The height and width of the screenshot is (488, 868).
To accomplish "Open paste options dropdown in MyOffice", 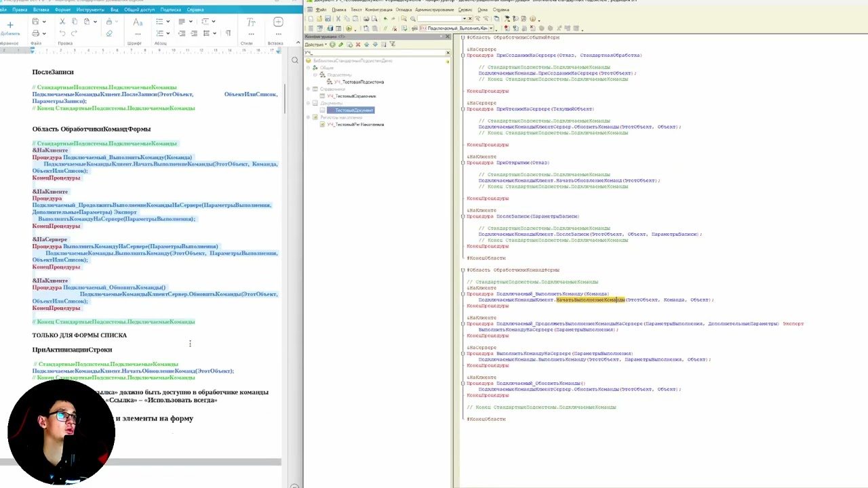I will 95,22.
